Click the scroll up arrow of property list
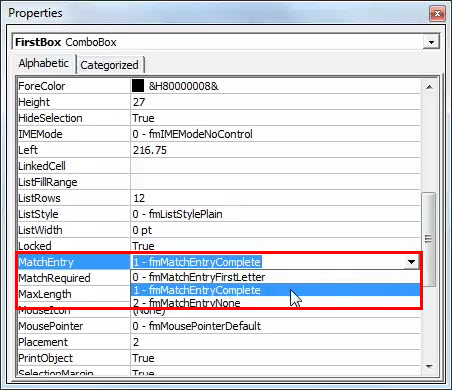The width and height of the screenshot is (452, 390). point(429,87)
